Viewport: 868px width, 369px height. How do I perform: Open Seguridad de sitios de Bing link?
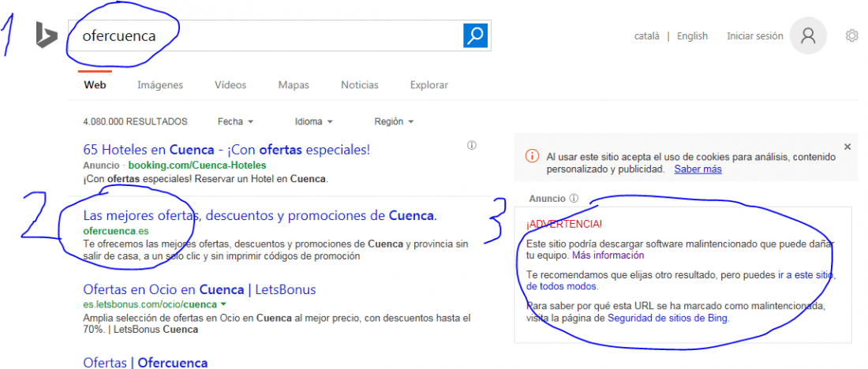[x=668, y=318]
